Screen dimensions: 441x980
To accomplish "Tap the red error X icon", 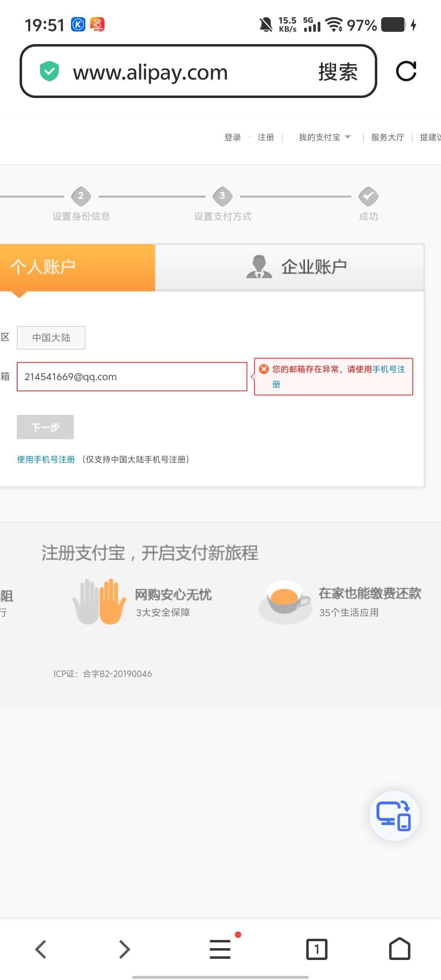I will (264, 369).
